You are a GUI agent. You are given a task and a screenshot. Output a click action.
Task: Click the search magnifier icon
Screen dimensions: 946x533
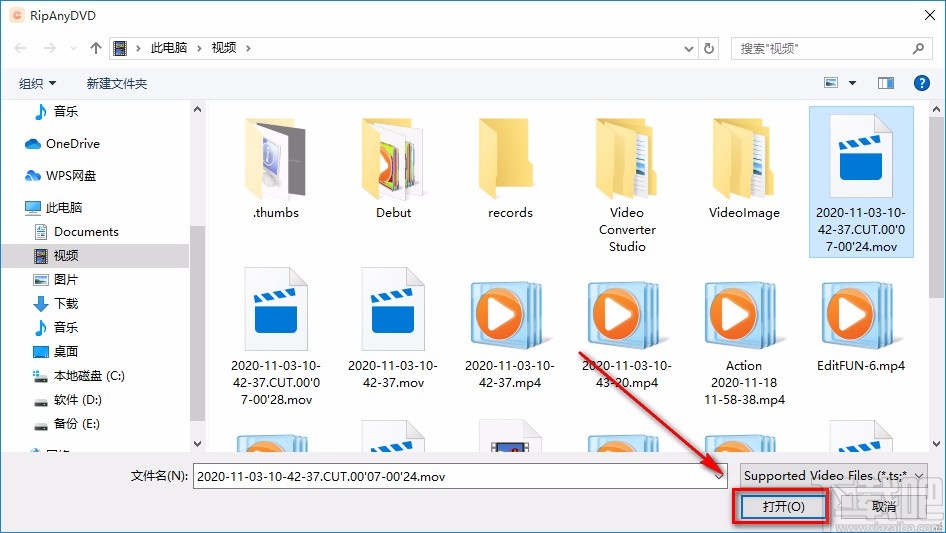pyautogui.click(x=918, y=48)
